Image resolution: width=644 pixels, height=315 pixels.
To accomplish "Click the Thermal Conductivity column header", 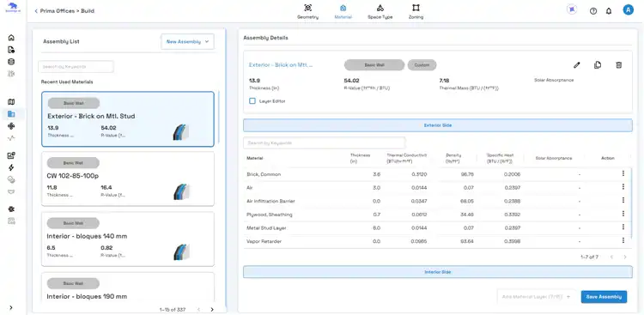I will tap(407, 158).
